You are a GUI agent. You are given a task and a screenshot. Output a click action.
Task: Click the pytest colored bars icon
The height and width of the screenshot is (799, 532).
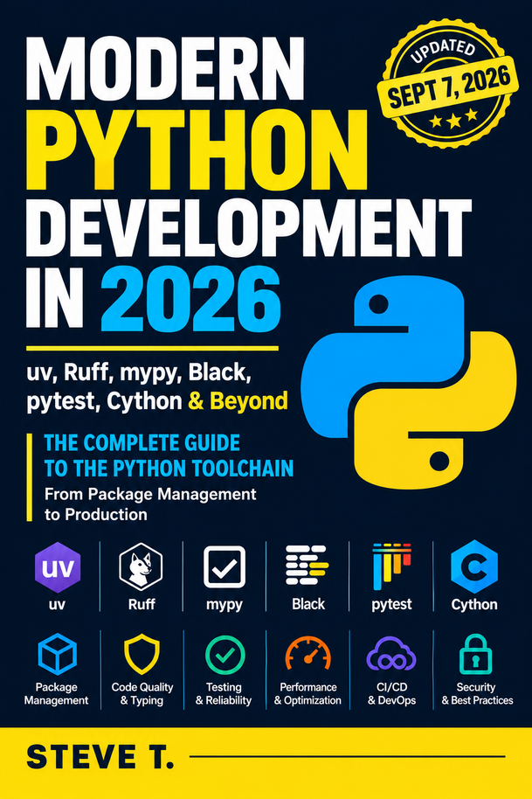[x=391, y=566]
